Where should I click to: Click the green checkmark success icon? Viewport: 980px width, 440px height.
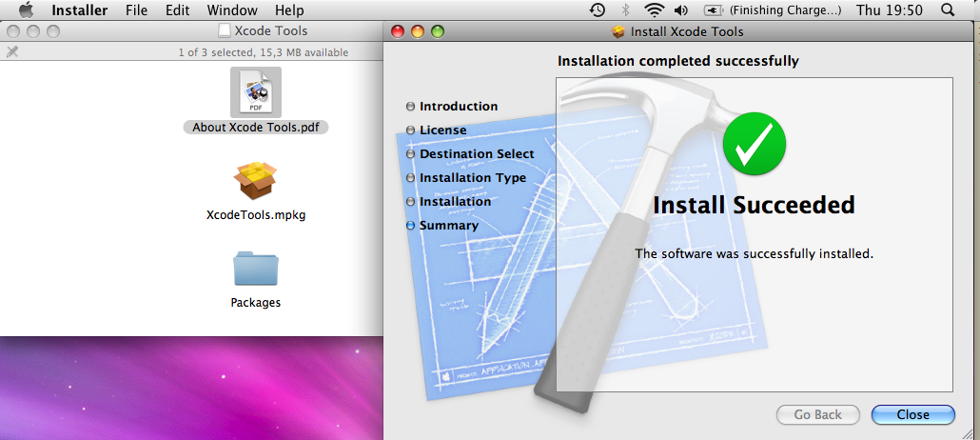click(x=754, y=143)
